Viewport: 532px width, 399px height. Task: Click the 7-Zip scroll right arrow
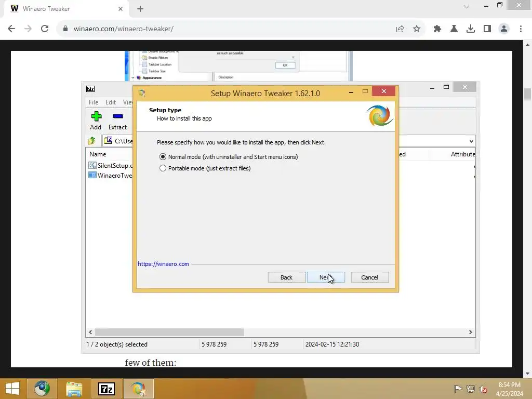click(x=470, y=332)
